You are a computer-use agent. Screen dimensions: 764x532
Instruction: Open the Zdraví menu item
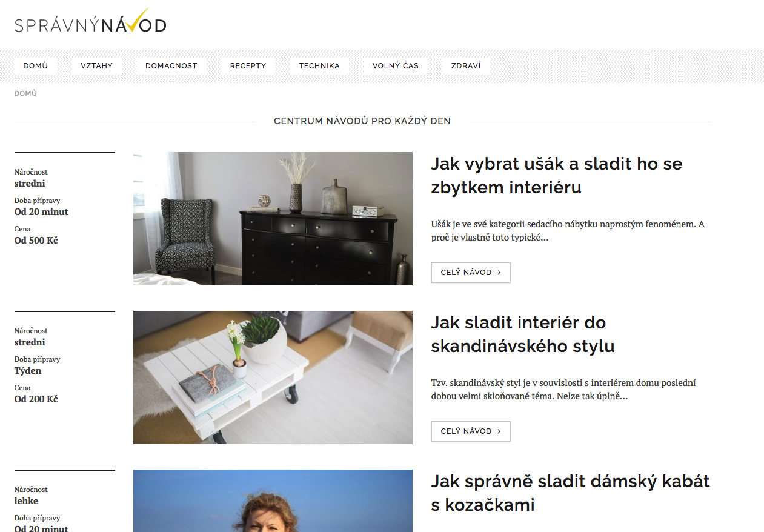[x=466, y=65]
